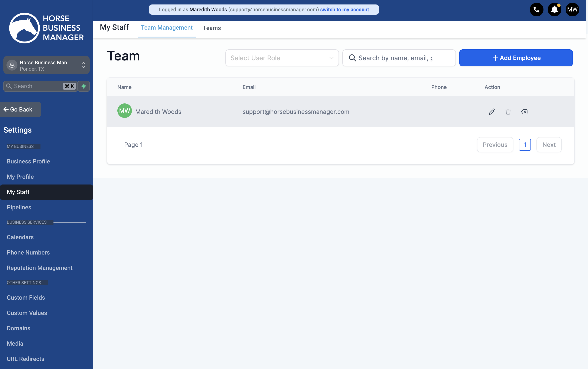Image resolution: width=588 pixels, height=369 pixels.
Task: Switch to the Team Management tab
Action: tap(167, 28)
